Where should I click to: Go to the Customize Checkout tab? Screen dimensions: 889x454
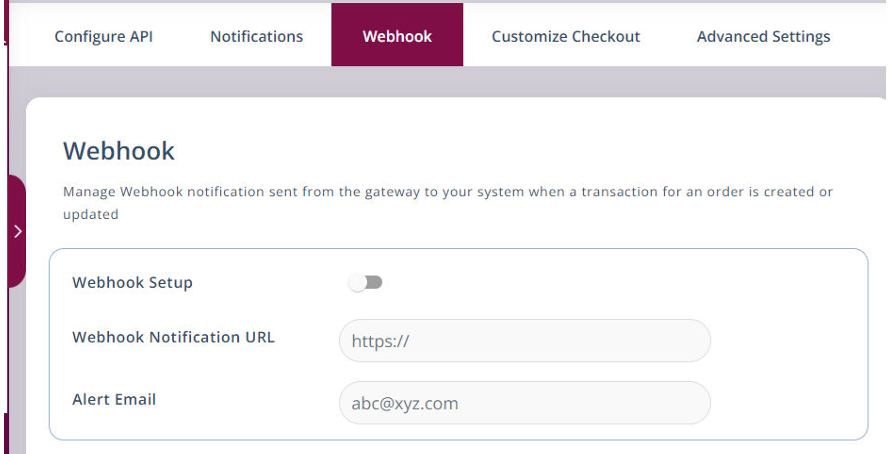565,36
